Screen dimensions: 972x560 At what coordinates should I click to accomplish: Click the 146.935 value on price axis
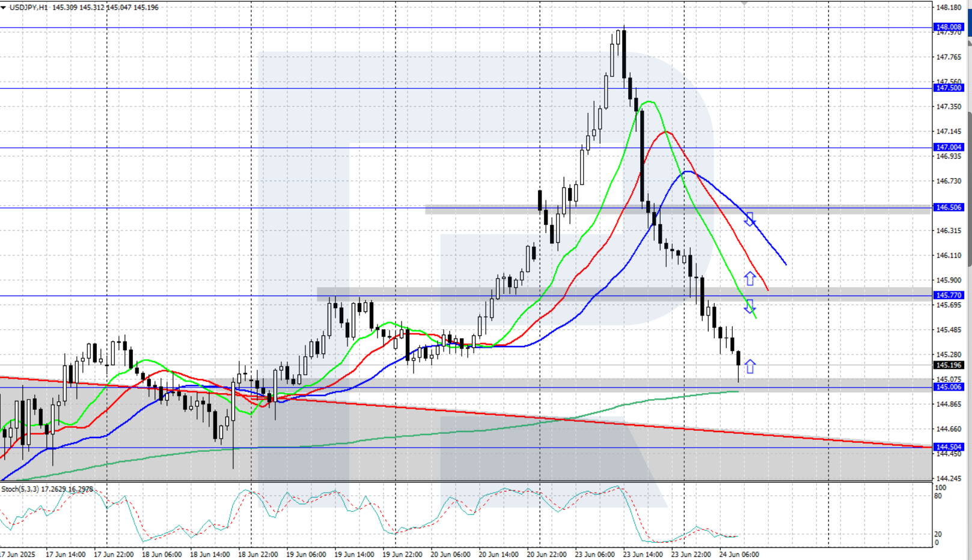click(x=949, y=156)
